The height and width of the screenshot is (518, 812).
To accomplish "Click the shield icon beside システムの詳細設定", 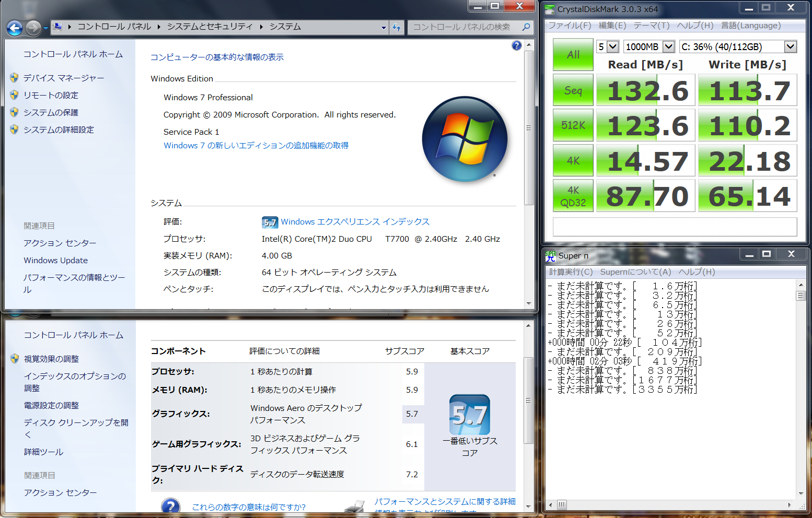I will pyautogui.click(x=14, y=129).
